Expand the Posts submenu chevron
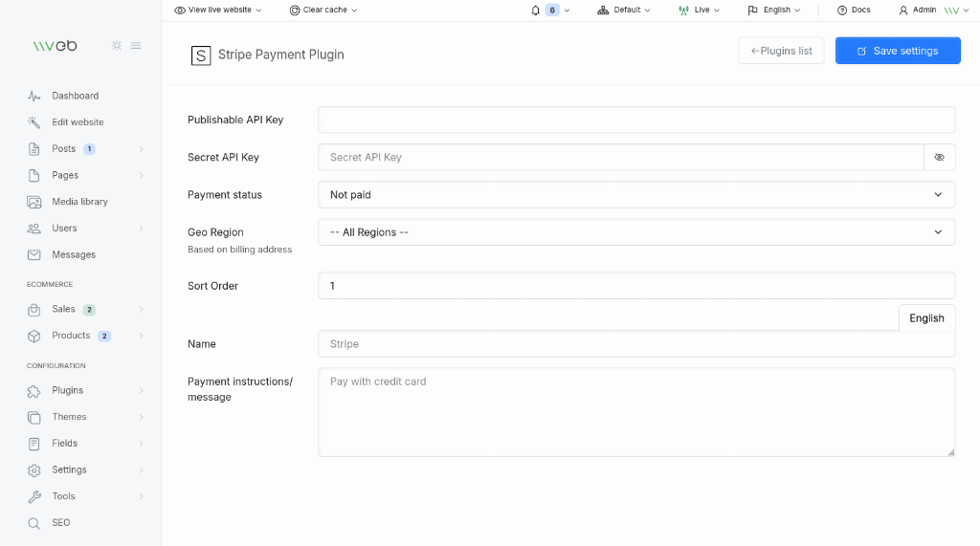This screenshot has height=546, width=980. pyautogui.click(x=142, y=148)
